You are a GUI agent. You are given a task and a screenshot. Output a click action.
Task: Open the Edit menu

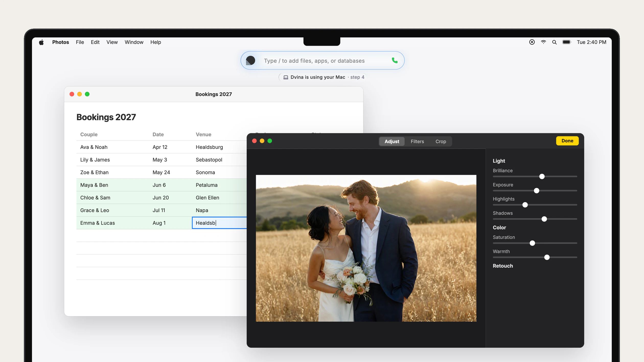click(x=95, y=42)
